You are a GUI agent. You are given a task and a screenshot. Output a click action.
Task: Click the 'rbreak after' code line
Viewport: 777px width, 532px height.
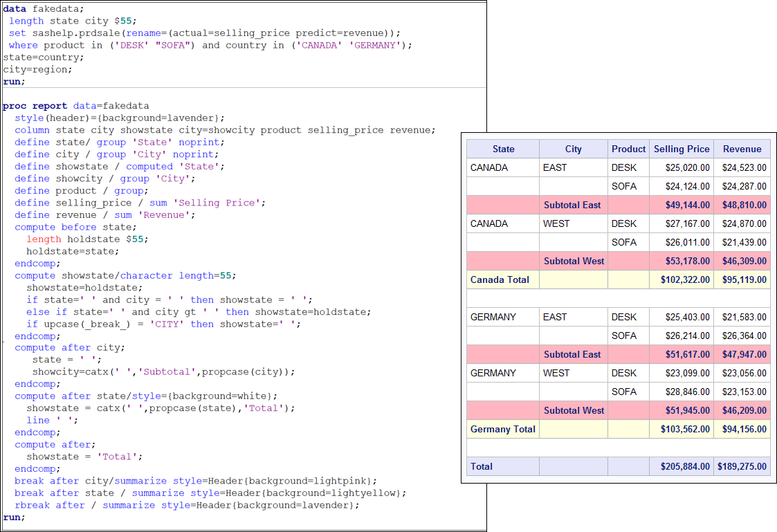pyautogui.click(x=187, y=505)
